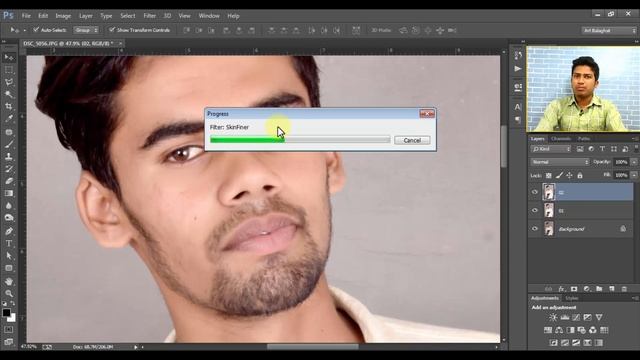
Task: Switch to the Styles tab
Action: click(x=572, y=298)
